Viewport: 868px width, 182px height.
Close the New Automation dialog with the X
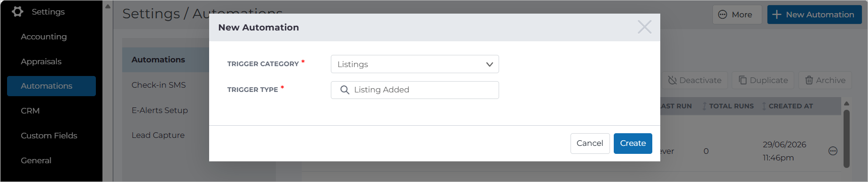click(x=644, y=27)
